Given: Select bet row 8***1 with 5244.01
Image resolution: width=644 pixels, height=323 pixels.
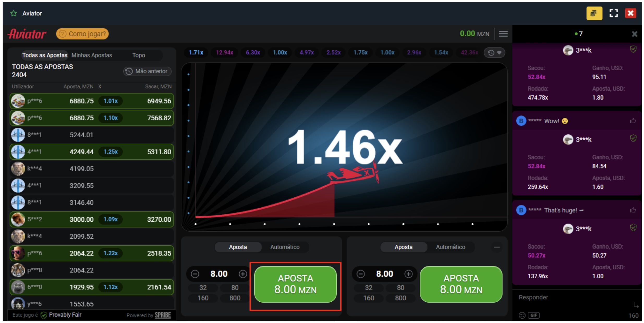Looking at the screenshot, I should pos(92,135).
